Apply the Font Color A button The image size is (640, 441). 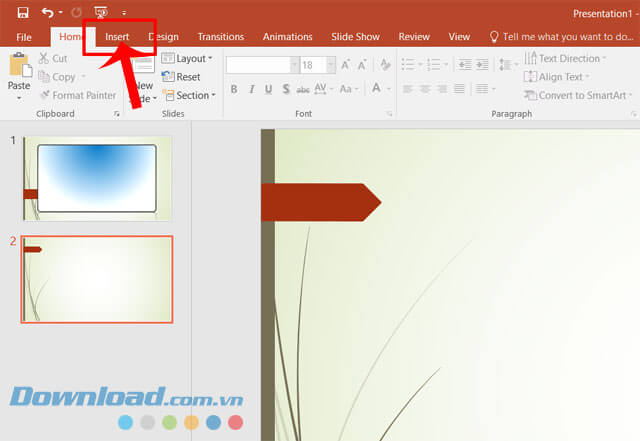pyautogui.click(x=376, y=88)
